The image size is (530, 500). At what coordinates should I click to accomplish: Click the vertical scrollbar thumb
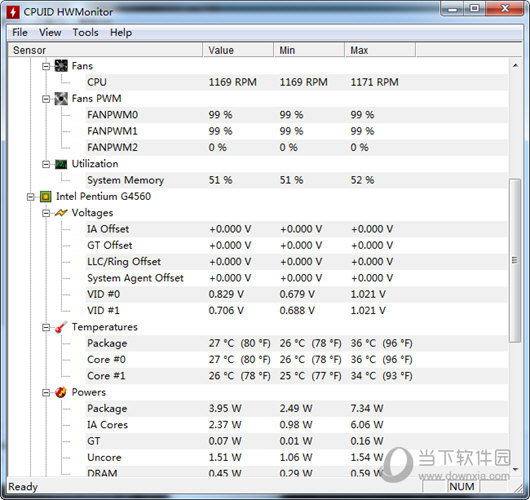pos(515,260)
